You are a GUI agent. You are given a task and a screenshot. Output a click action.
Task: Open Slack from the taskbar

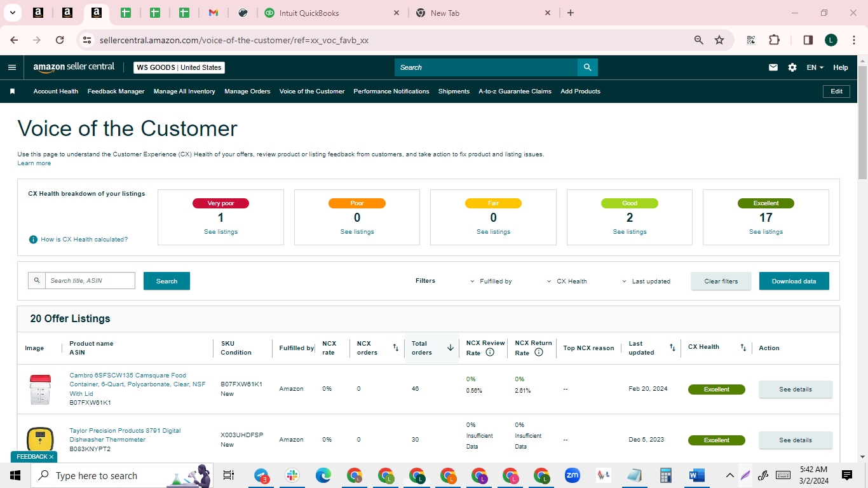(292, 475)
